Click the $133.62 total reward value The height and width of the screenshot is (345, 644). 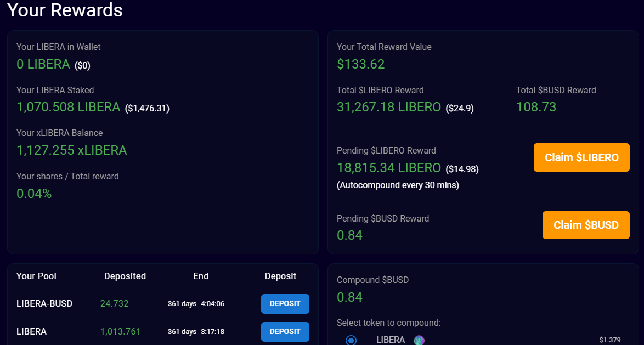pos(360,64)
